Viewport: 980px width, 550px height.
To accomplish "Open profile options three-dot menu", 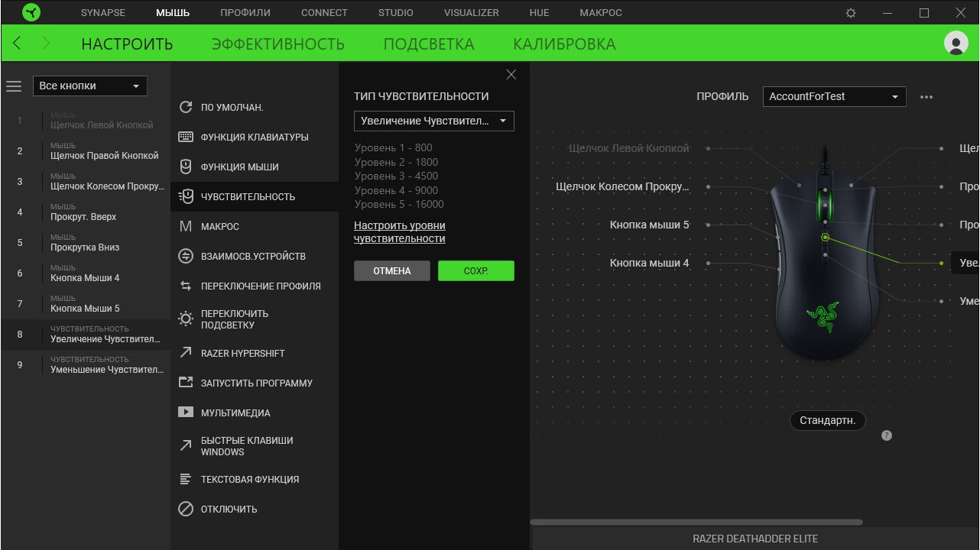I will [926, 97].
